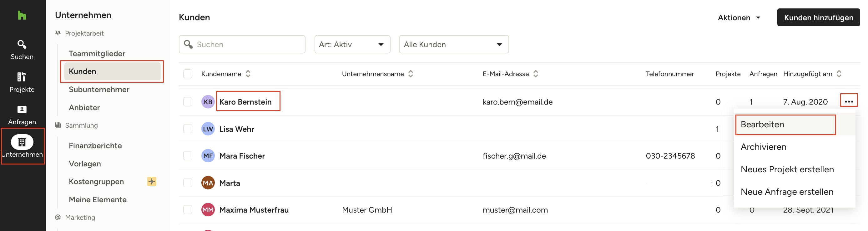Open Suchen in the left sidebar
868x231 pixels.
pyautogui.click(x=22, y=49)
